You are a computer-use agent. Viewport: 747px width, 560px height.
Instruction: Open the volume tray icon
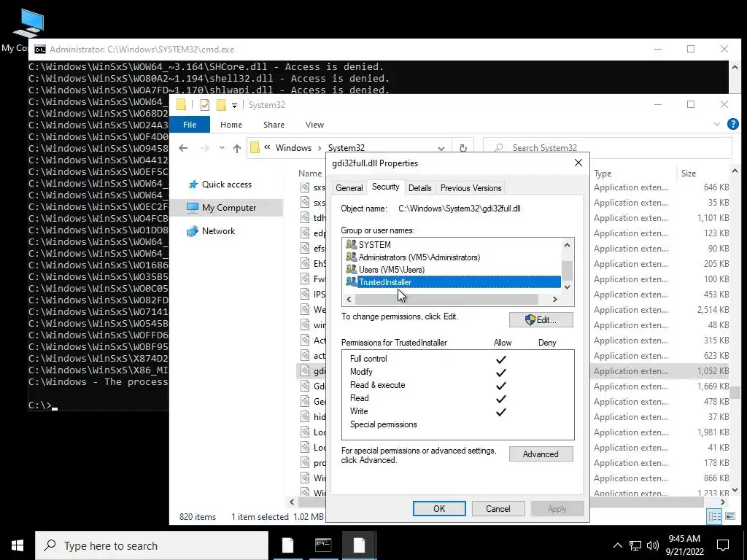coord(653,545)
